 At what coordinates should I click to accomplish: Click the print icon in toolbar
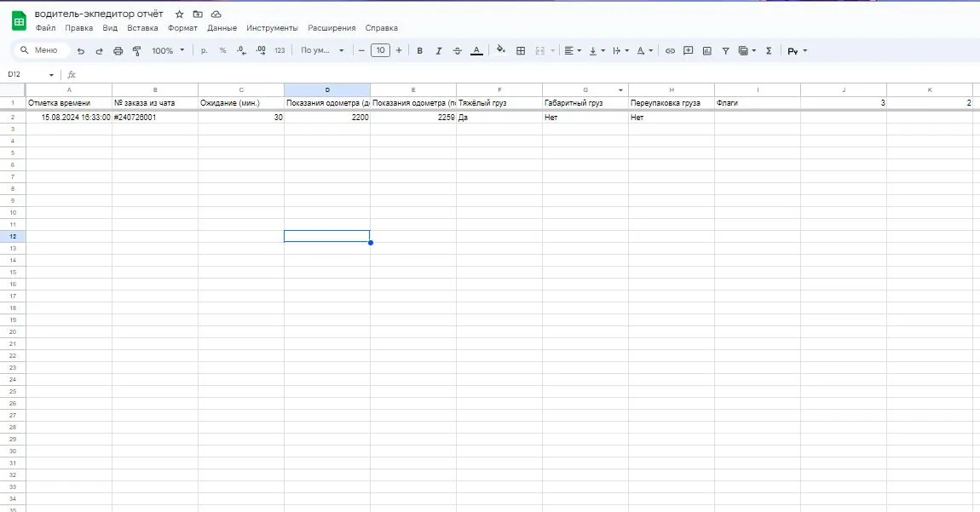pos(118,51)
